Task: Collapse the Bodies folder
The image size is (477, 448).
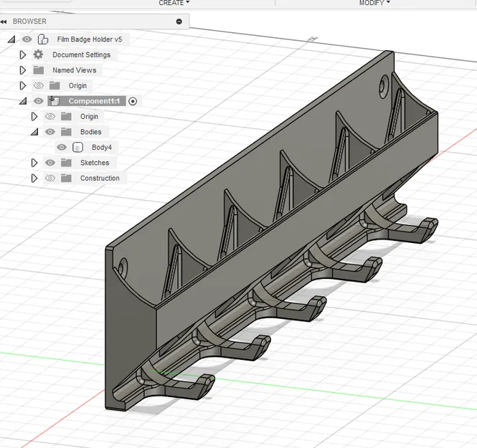Action: (34, 132)
